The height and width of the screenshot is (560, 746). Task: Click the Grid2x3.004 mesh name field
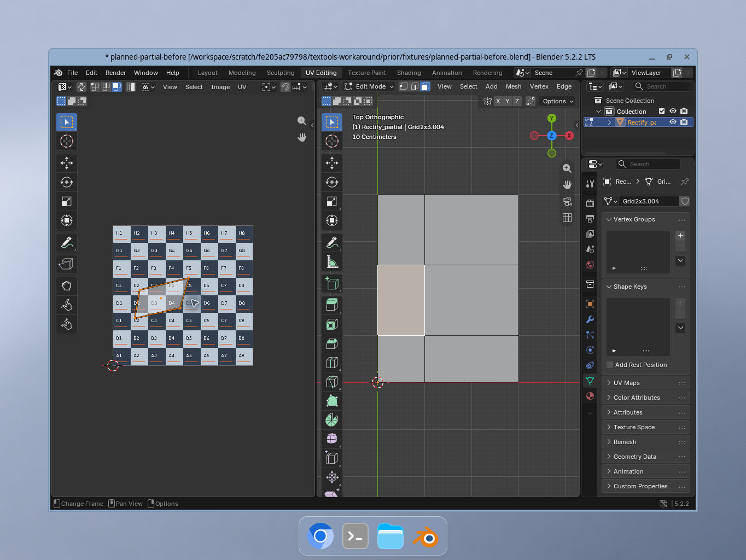click(649, 201)
